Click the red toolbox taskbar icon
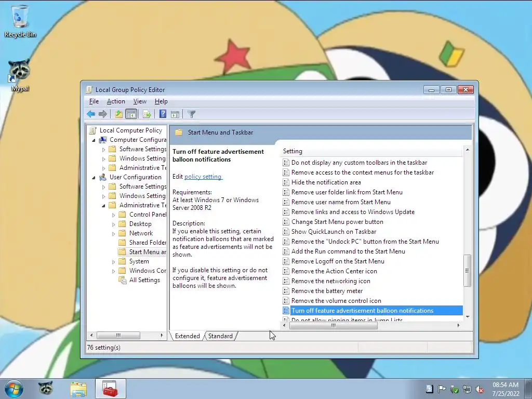Image resolution: width=532 pixels, height=399 pixels. [110, 389]
